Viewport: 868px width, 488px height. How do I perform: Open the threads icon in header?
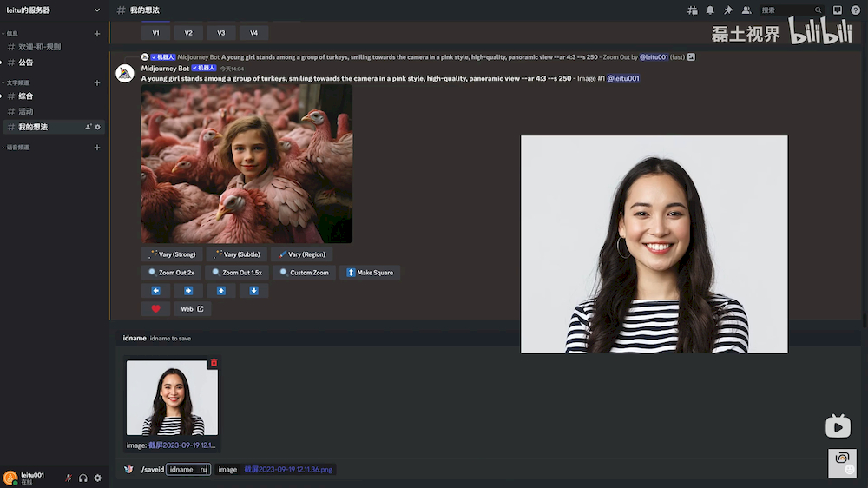(693, 10)
